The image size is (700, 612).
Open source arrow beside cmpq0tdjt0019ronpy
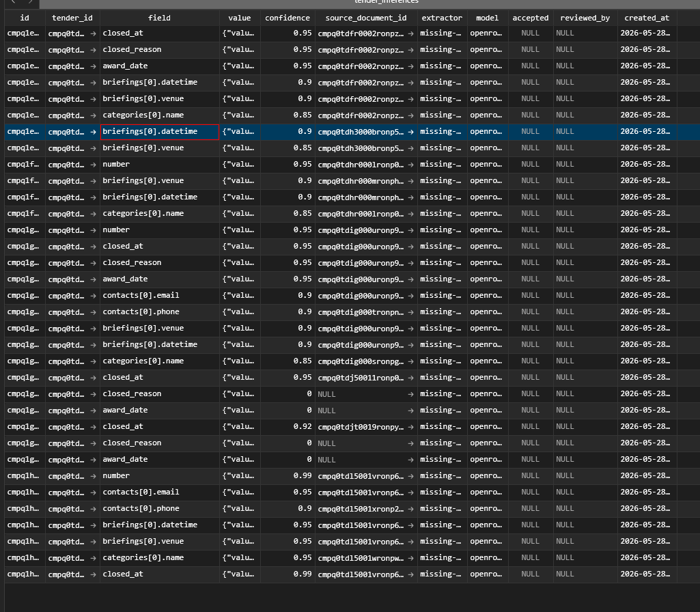pyautogui.click(x=410, y=427)
